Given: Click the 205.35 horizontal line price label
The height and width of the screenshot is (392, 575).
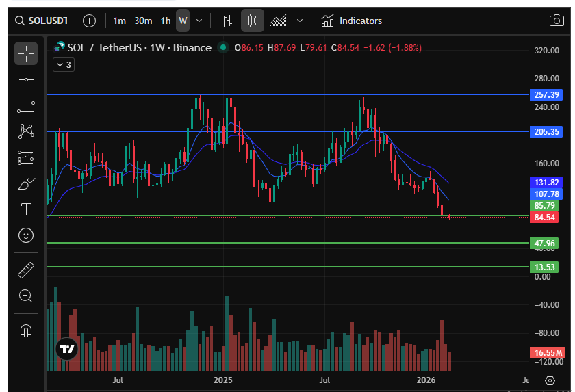Looking at the screenshot, I should point(546,132).
